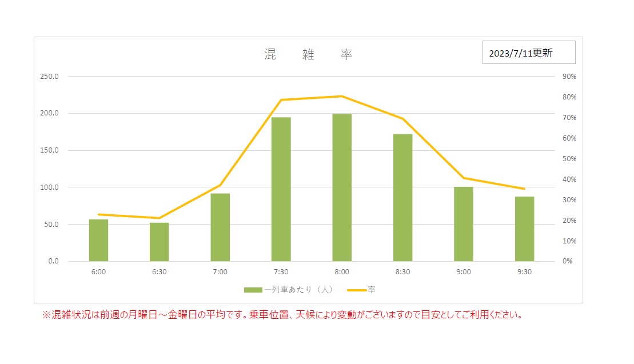This screenshot has width=634, height=364.
Task: Select the shortest bar at 6:30
Action: (x=159, y=242)
